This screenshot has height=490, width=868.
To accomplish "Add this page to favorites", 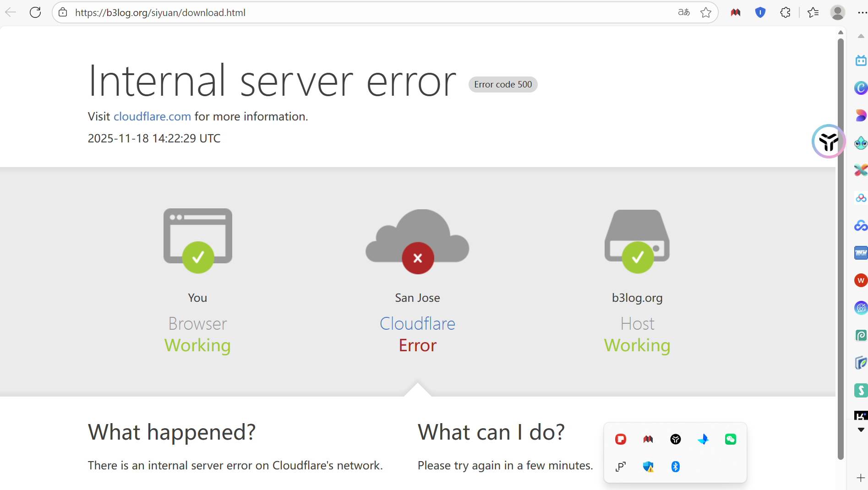I will point(706,12).
